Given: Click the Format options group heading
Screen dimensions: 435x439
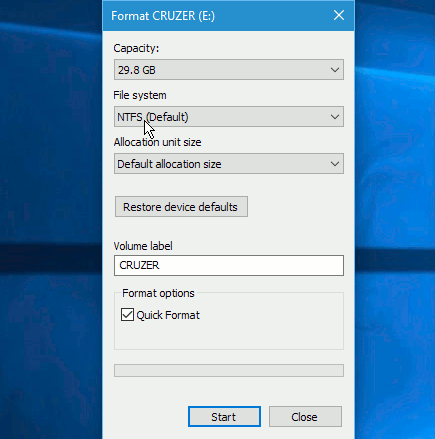Looking at the screenshot, I should coord(158,293).
